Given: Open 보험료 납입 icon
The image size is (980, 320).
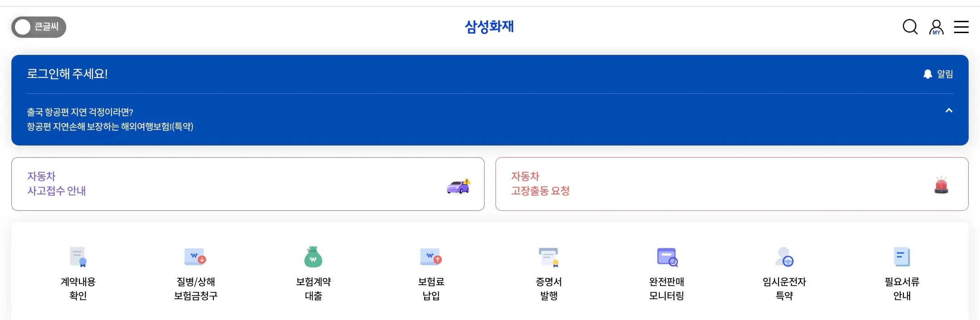Looking at the screenshot, I should [431, 257].
